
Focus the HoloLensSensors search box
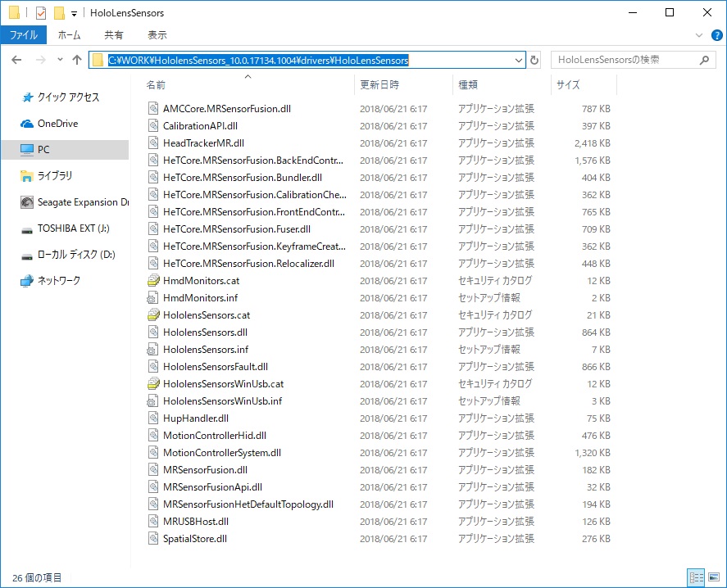(x=634, y=60)
